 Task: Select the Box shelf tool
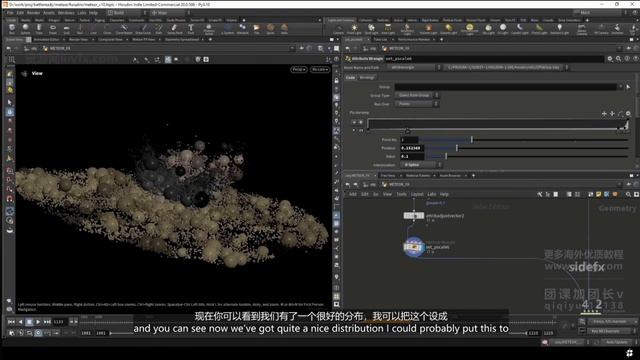11,29
